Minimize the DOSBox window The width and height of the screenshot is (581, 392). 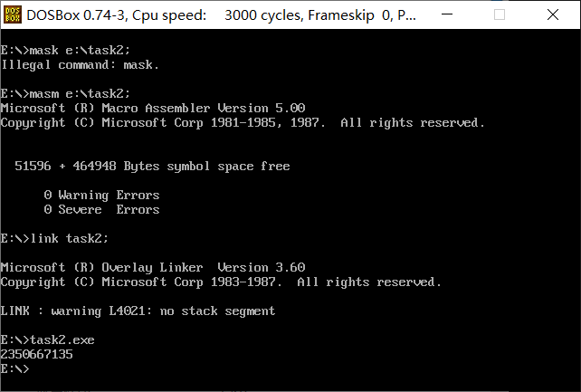pyautogui.click(x=447, y=14)
